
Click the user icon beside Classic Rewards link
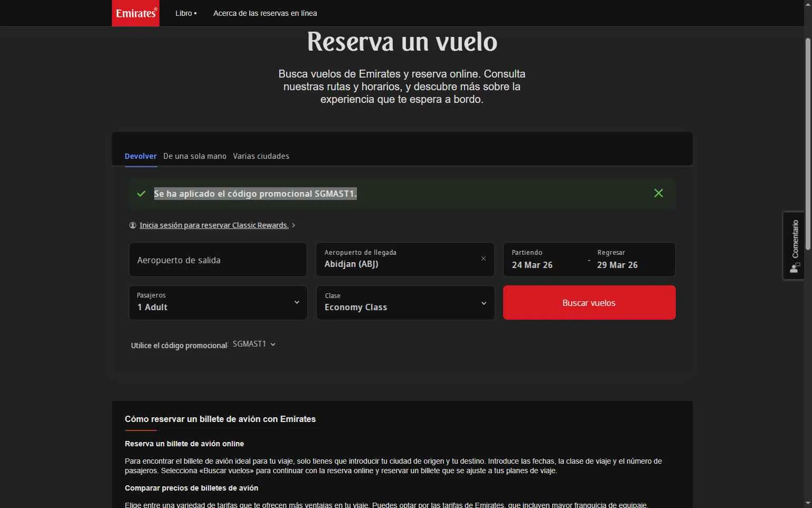coord(133,225)
